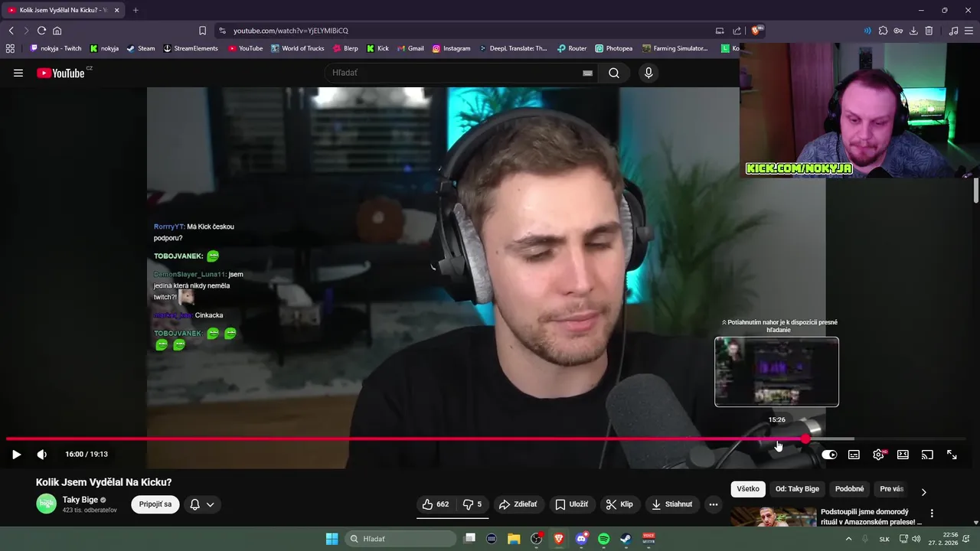Open recommended video Podstoupili jsme domorodý rituál
The image size is (980, 551).
tap(871, 517)
